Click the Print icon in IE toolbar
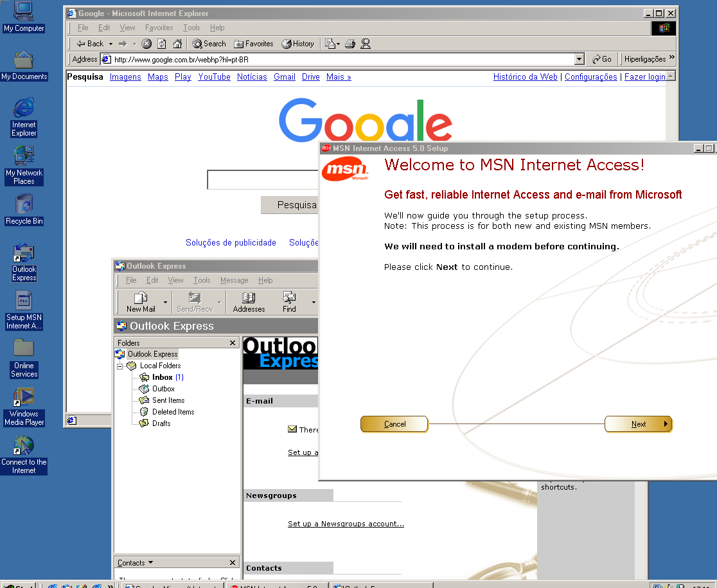The image size is (717, 588). 350,44
